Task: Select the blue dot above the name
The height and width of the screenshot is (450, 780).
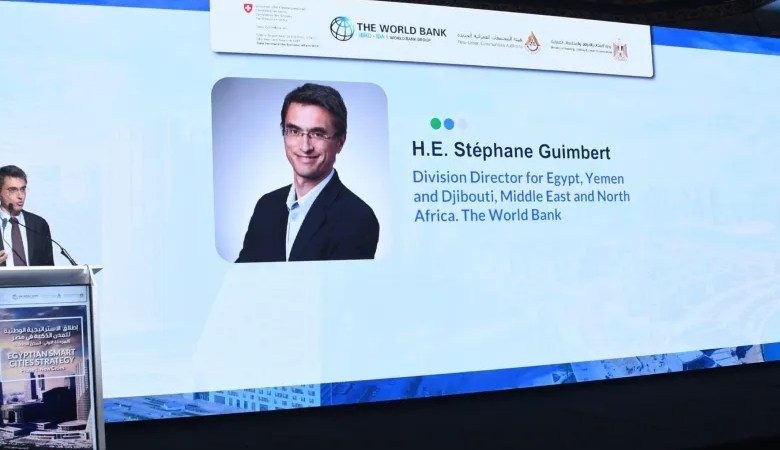Action: pyautogui.click(x=448, y=124)
